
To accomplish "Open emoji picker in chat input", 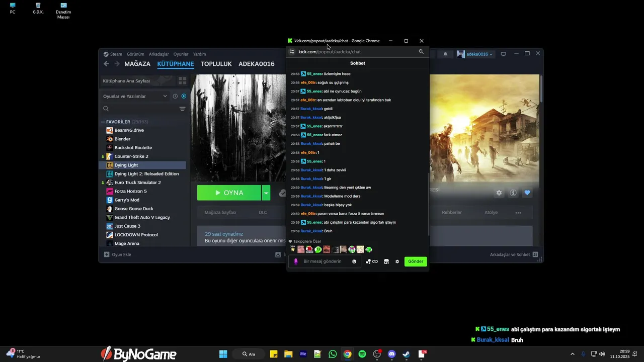I will coord(354,261).
